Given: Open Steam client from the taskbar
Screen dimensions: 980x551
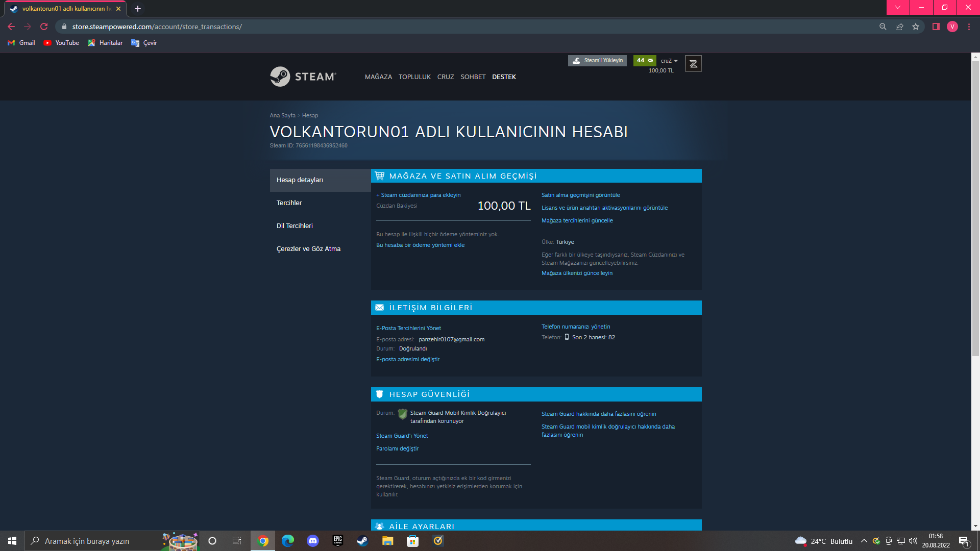Looking at the screenshot, I should 362,541.
